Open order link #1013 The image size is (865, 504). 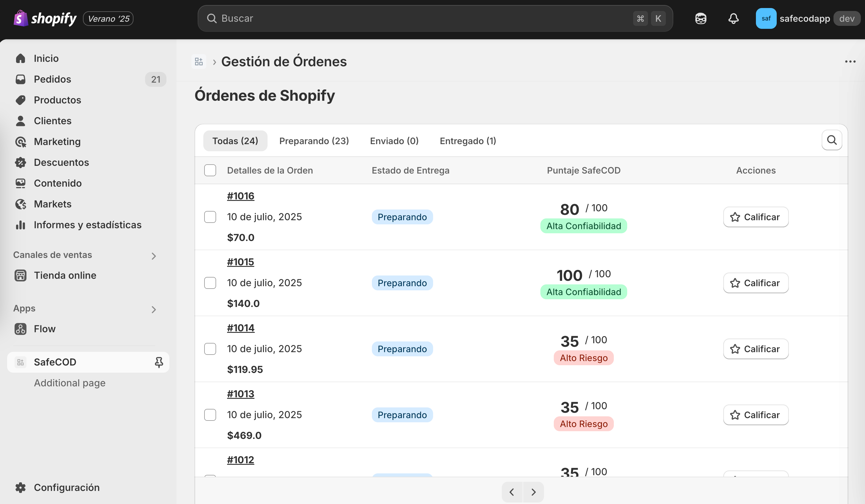click(240, 394)
